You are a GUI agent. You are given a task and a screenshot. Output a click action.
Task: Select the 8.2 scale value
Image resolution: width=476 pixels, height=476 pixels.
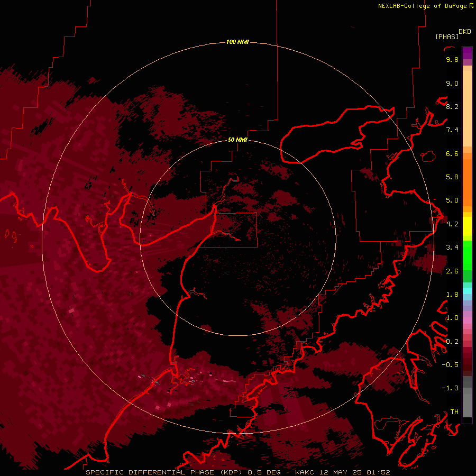pos(452,106)
